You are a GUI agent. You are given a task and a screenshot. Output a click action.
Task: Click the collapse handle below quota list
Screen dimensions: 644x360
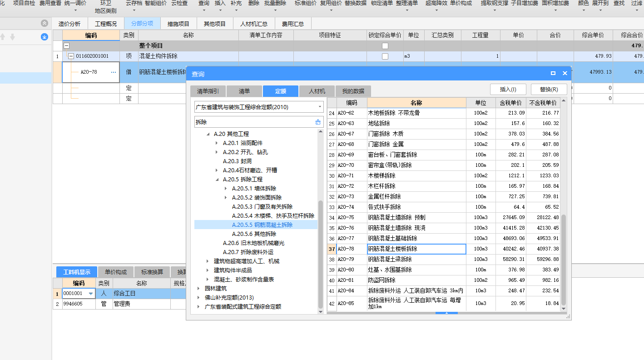click(447, 313)
